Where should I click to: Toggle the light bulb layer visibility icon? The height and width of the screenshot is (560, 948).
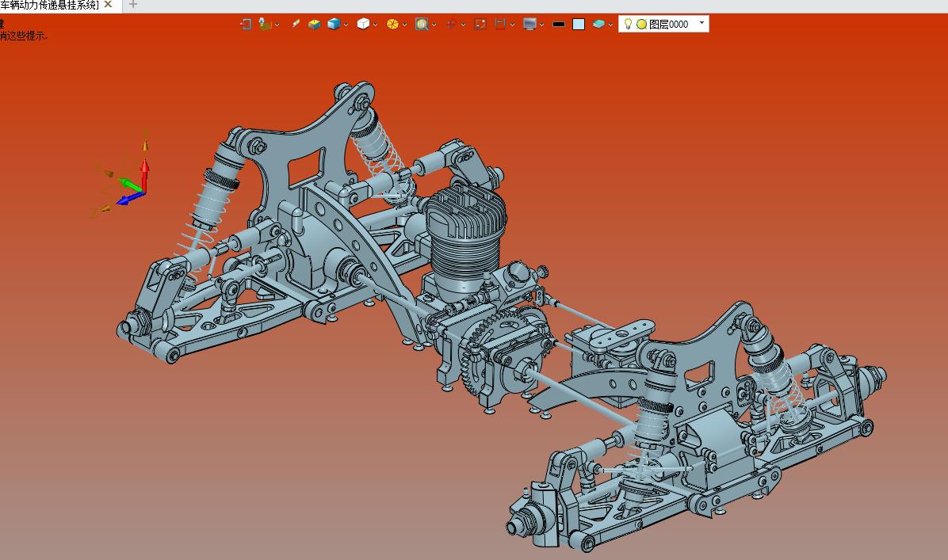click(x=628, y=25)
